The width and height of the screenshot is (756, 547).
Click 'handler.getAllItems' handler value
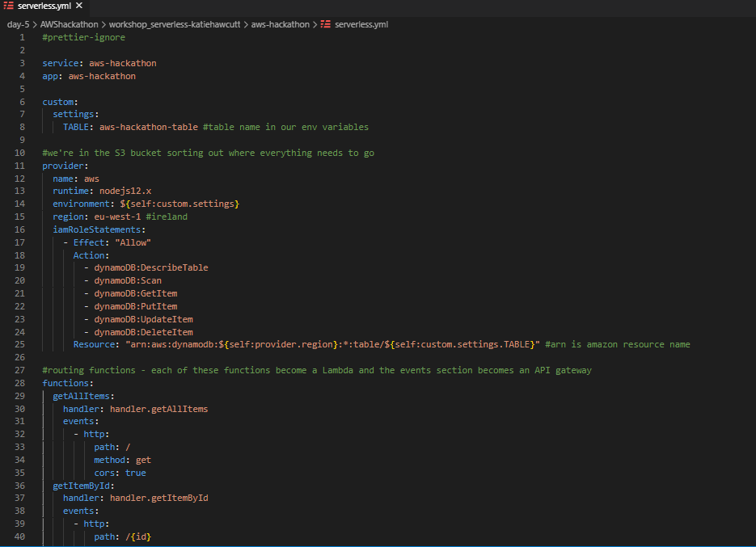(x=159, y=409)
